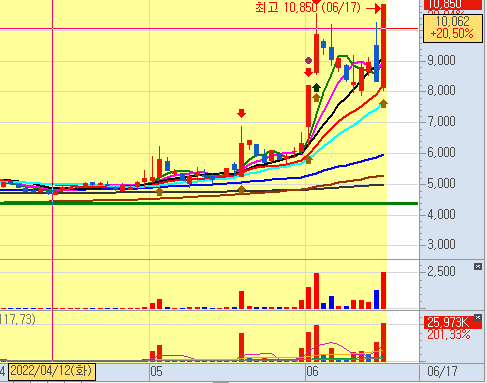This screenshot has width=487, height=383.
Task: Click the 2022/04/12(화) crosshair date label
Action: [x=52, y=371]
